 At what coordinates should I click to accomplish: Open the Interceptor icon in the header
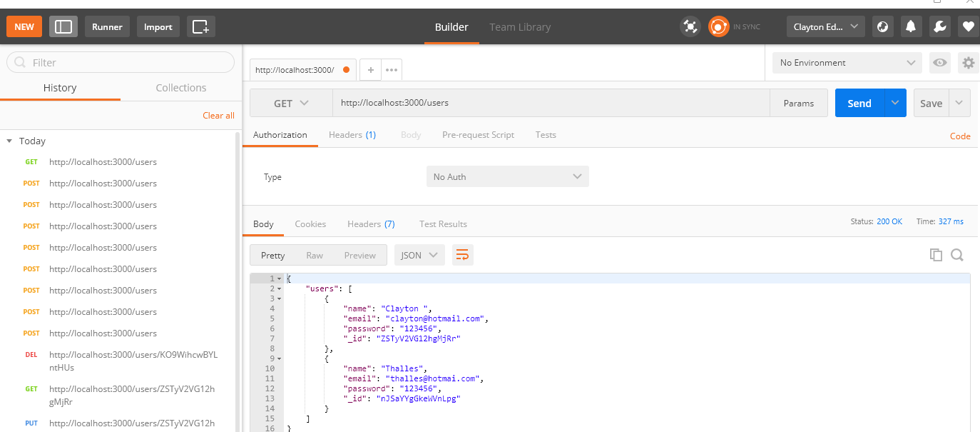pos(690,26)
